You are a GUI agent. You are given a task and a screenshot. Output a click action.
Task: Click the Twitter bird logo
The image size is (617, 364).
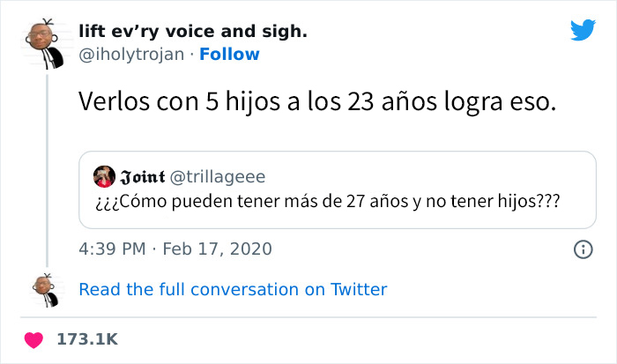click(583, 30)
